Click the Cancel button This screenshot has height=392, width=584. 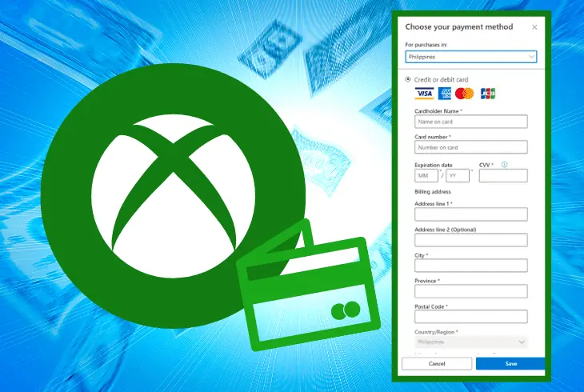[x=437, y=363]
